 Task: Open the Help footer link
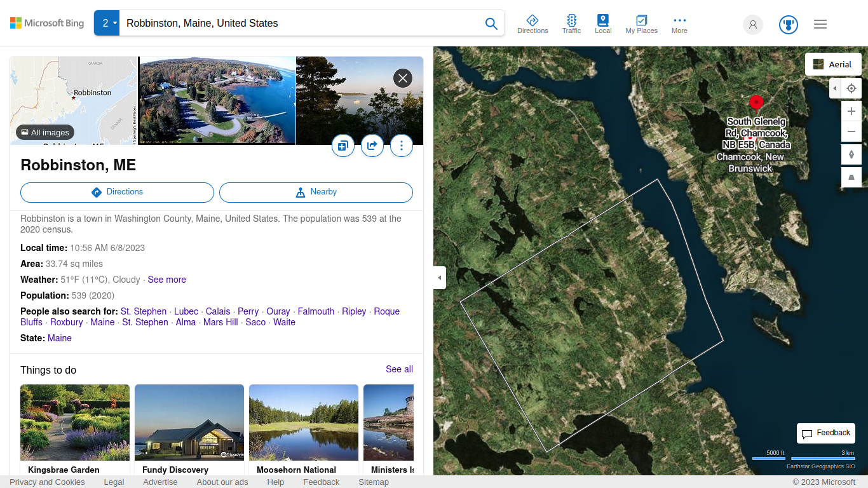pyautogui.click(x=276, y=482)
